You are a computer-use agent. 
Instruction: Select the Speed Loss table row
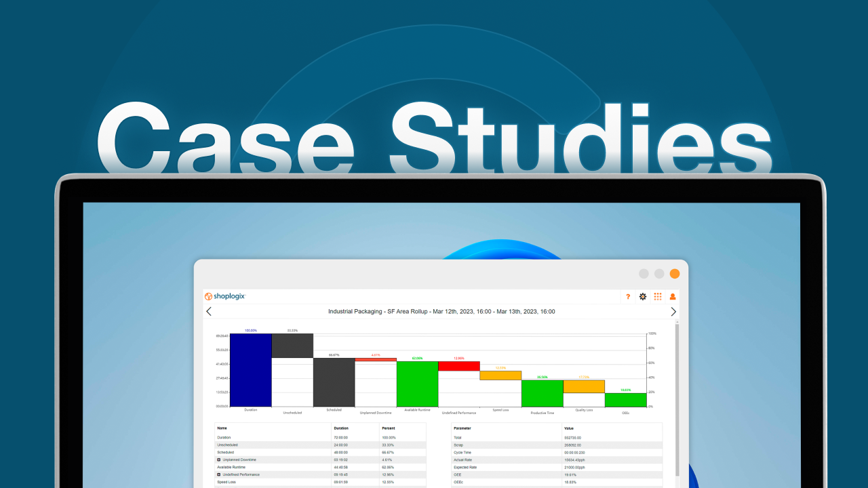320,482
